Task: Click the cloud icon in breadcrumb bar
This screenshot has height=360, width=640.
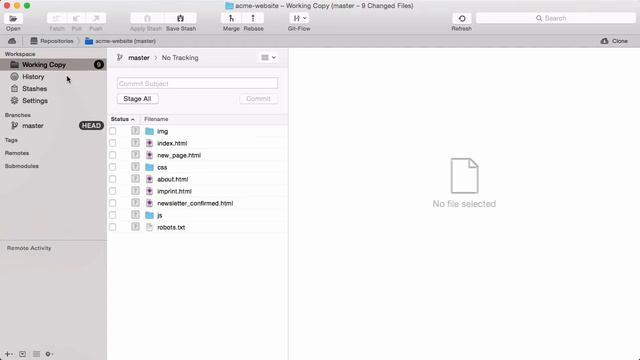Action: (x=12, y=41)
